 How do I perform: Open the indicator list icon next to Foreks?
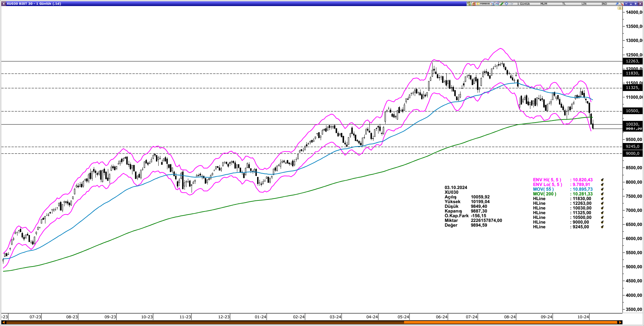tap(492, 4)
